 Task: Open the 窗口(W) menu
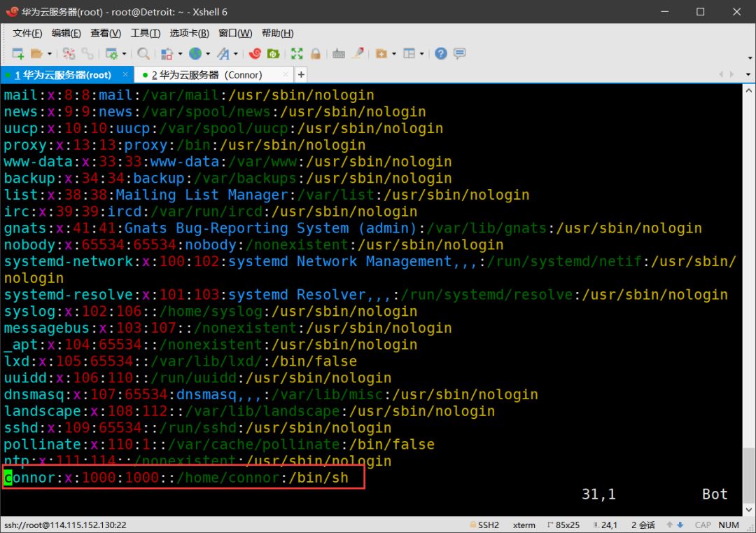(234, 34)
